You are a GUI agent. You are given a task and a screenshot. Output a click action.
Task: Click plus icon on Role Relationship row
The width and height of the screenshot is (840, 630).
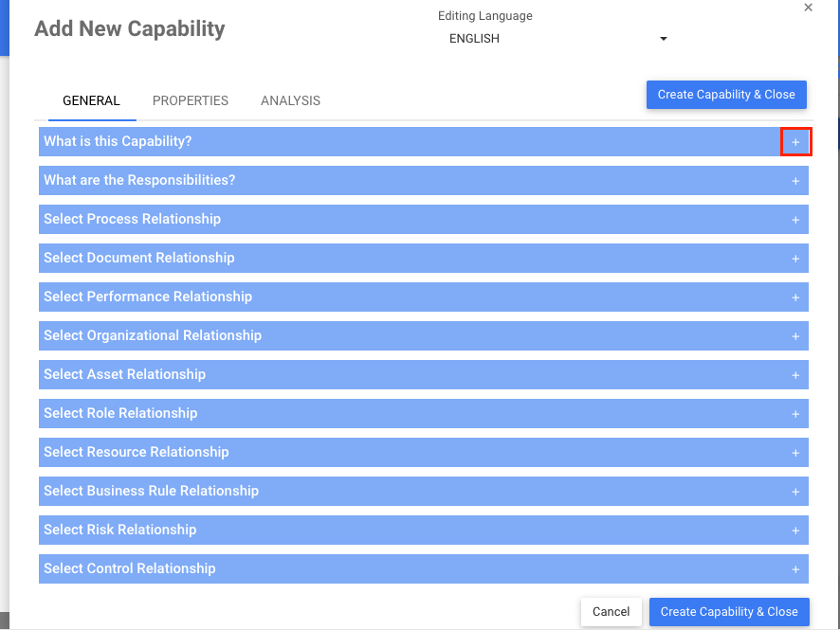[x=795, y=414]
